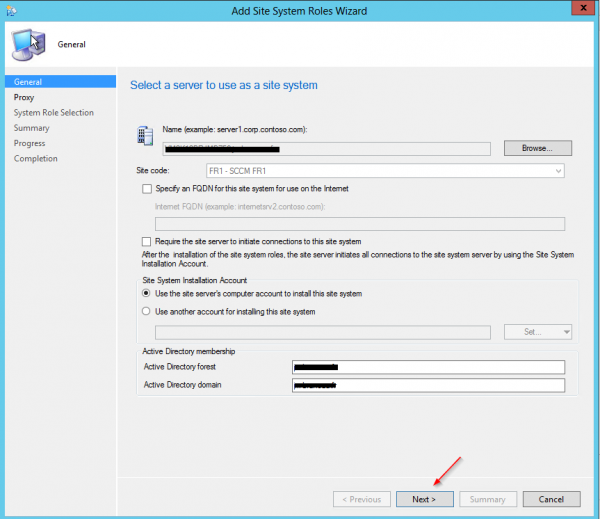Click the Internet FQDN input field
This screenshot has height=519, width=600.
point(360,224)
